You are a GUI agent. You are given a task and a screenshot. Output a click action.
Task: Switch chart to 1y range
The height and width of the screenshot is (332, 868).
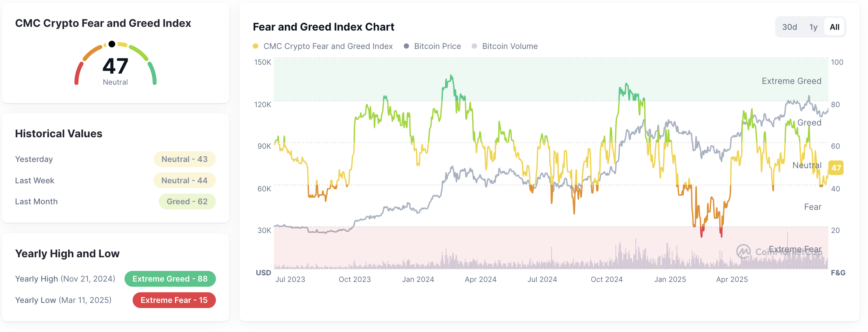(813, 27)
